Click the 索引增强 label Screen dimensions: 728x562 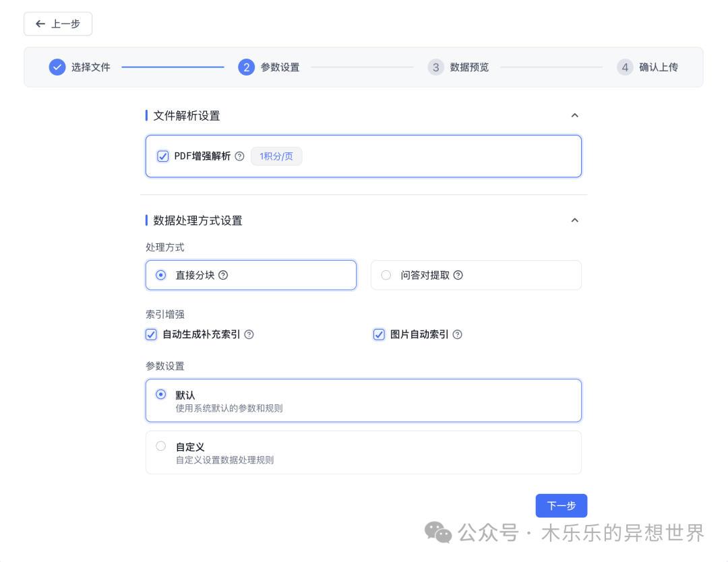tap(165, 315)
